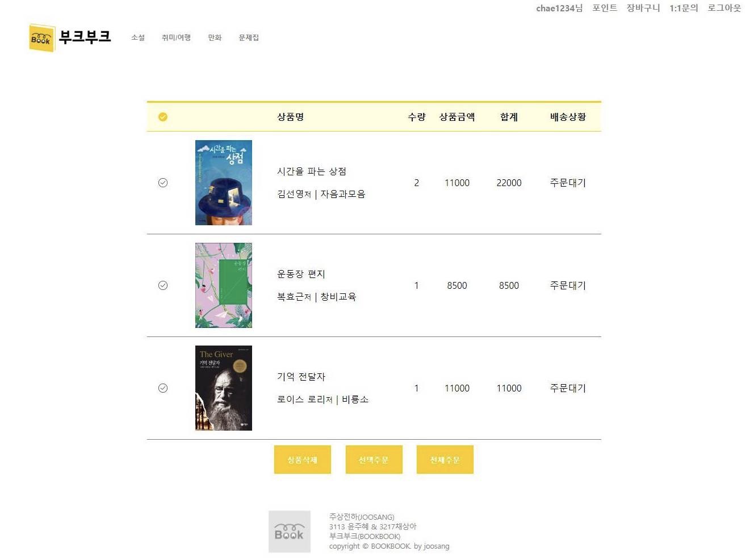Click the 시간을 파는 상점 book cover
This screenshot has width=754, height=560.
click(x=224, y=183)
